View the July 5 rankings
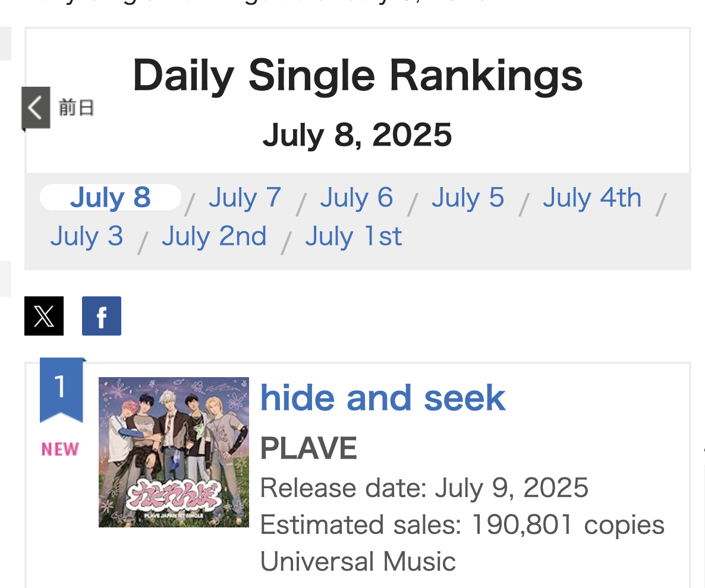 coord(468,198)
